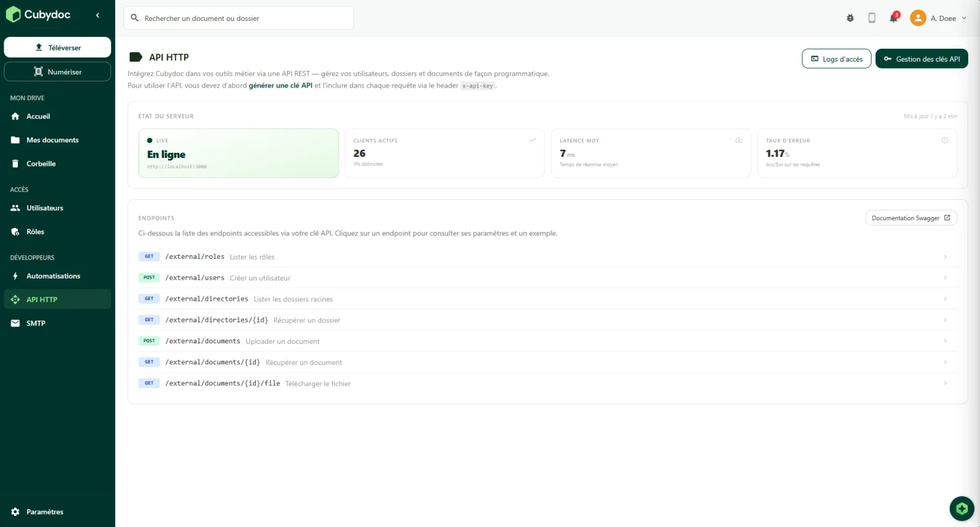Click the search document field
Image resolution: width=980 pixels, height=527 pixels.
pos(239,18)
